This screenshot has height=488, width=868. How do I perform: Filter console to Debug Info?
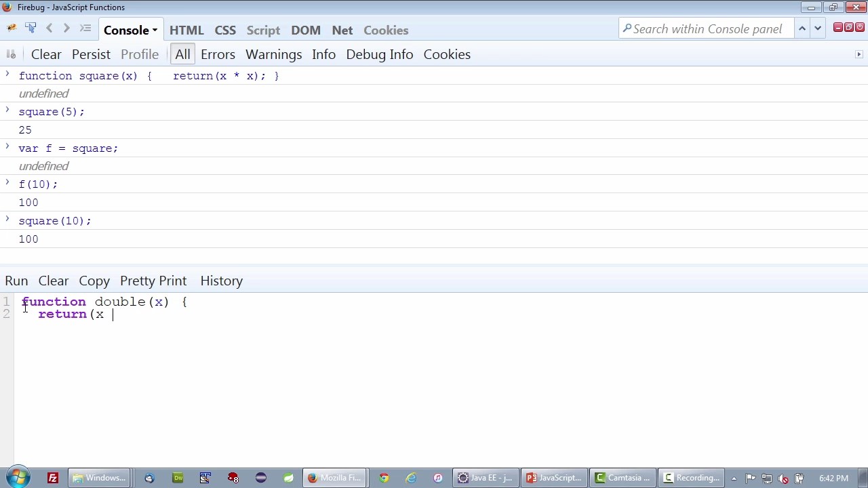[x=380, y=54]
